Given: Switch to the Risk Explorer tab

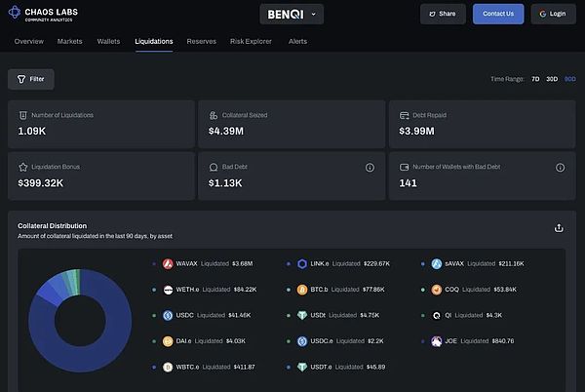Looking at the screenshot, I should point(252,42).
